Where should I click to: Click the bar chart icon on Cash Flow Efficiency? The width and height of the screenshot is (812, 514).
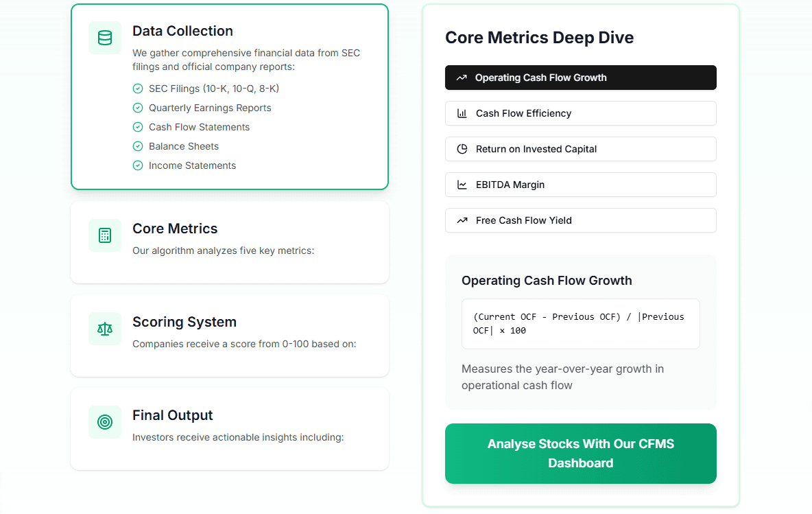462,114
